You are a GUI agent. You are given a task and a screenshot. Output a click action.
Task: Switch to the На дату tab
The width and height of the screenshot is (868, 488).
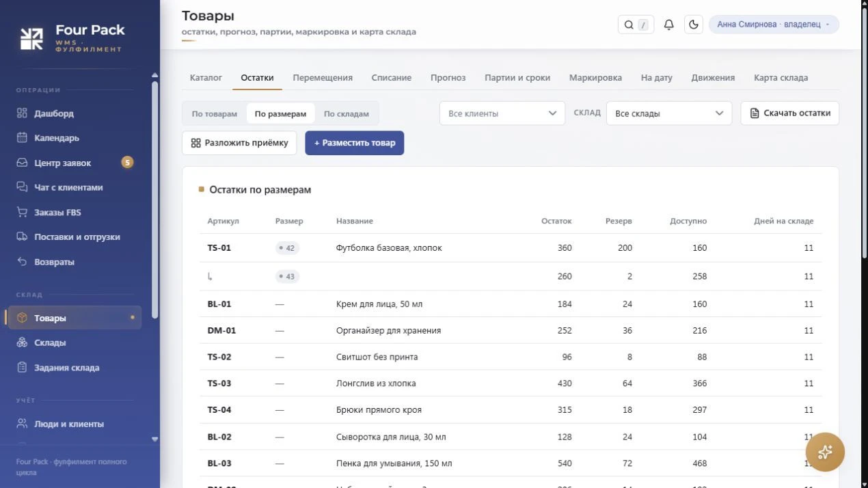click(x=657, y=77)
